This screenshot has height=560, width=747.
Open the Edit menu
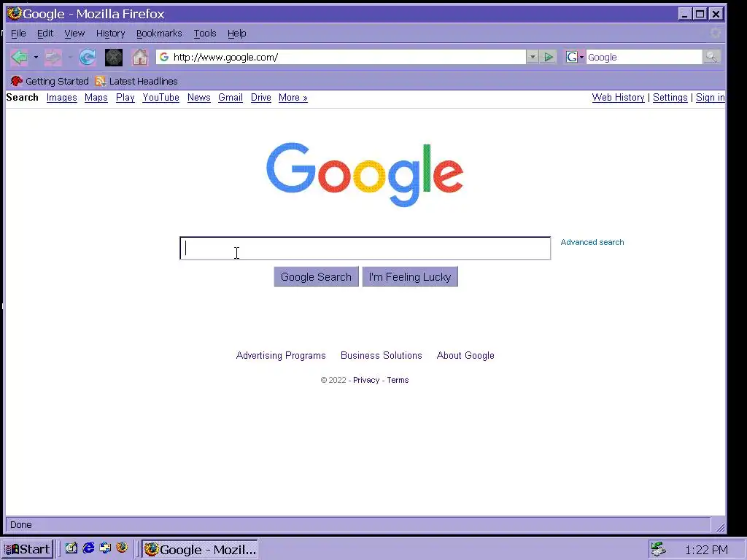tap(45, 34)
